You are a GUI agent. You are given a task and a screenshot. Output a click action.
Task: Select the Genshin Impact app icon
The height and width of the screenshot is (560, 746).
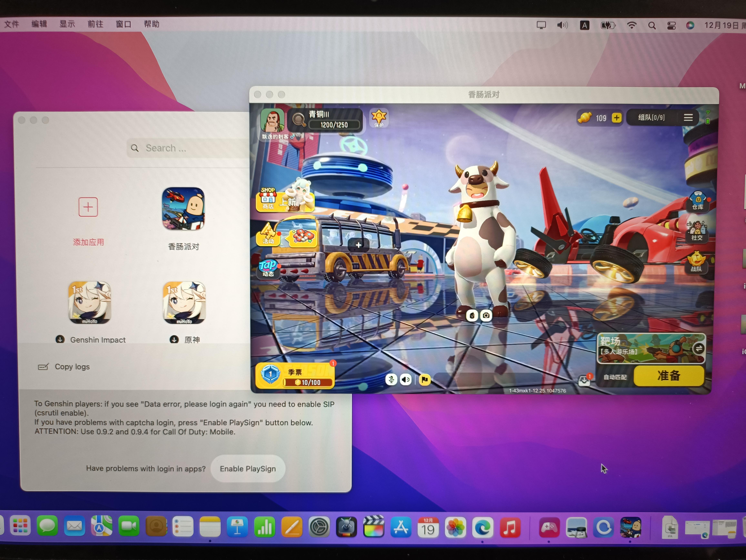pyautogui.click(x=90, y=303)
